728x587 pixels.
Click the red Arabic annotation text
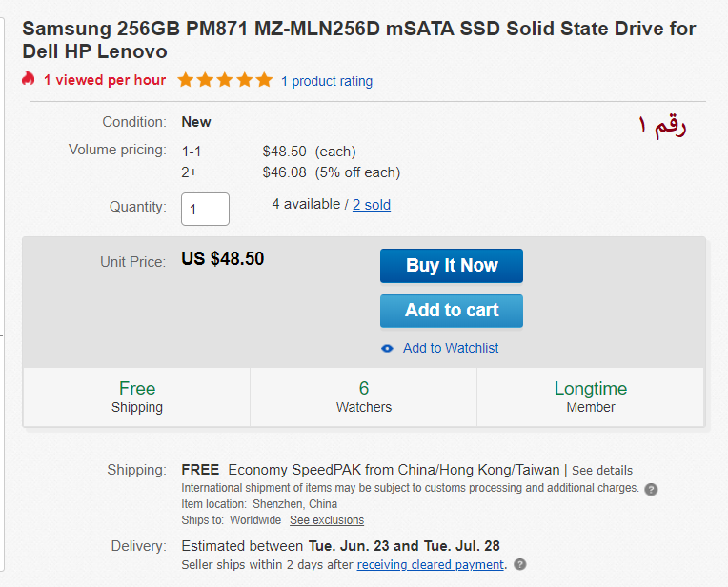[x=662, y=125]
